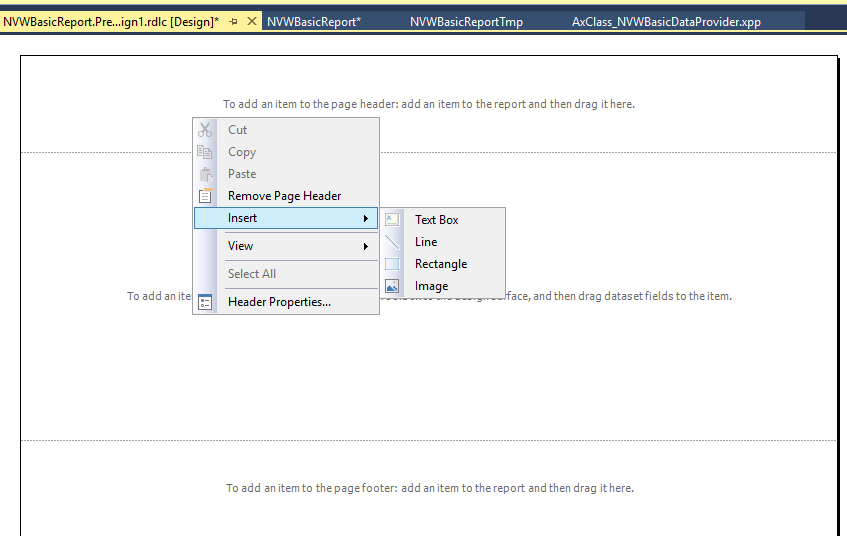Pin the NVWBasicReport design tab
Screen dimensions: 847x536
coord(233,22)
